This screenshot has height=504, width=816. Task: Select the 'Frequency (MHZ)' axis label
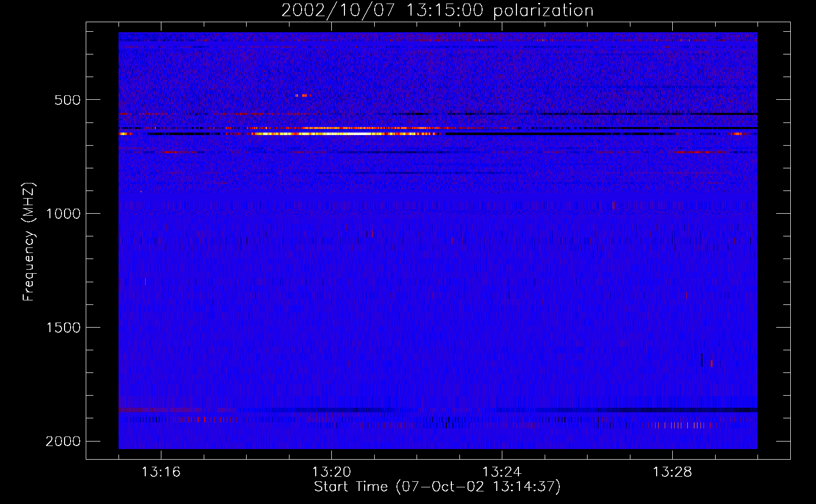pos(29,242)
